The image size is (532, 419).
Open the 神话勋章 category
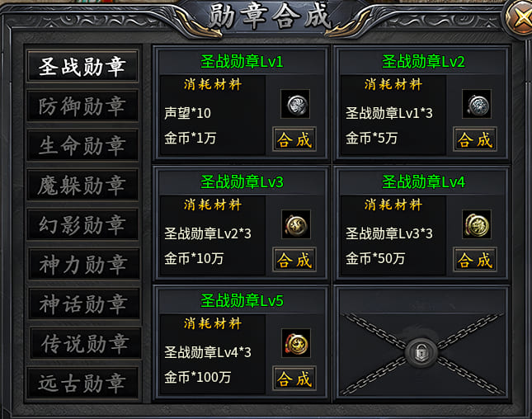(x=84, y=304)
